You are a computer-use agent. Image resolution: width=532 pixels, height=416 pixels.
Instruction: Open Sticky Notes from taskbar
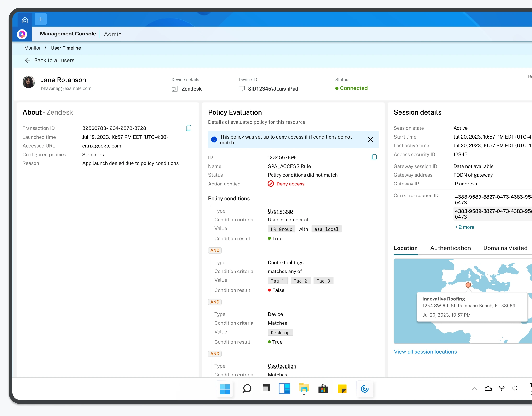click(x=342, y=389)
